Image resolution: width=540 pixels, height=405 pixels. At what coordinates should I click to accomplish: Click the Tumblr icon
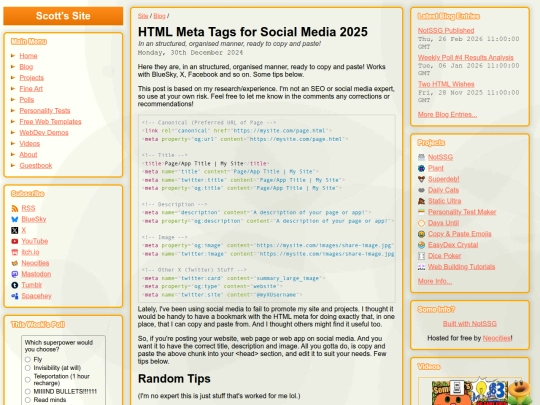pos(14,285)
